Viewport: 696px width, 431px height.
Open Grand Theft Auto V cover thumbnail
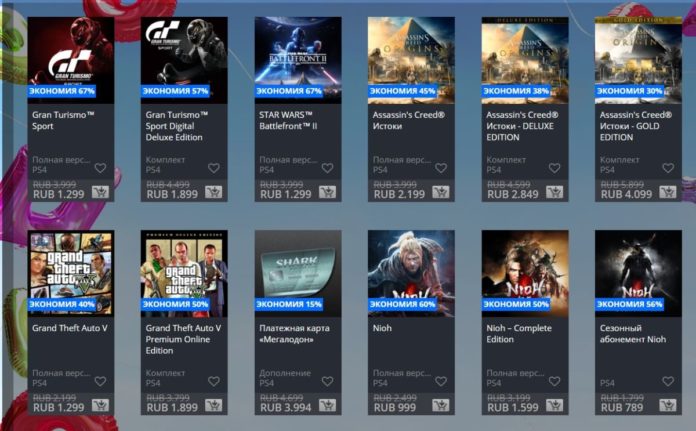tap(71, 273)
